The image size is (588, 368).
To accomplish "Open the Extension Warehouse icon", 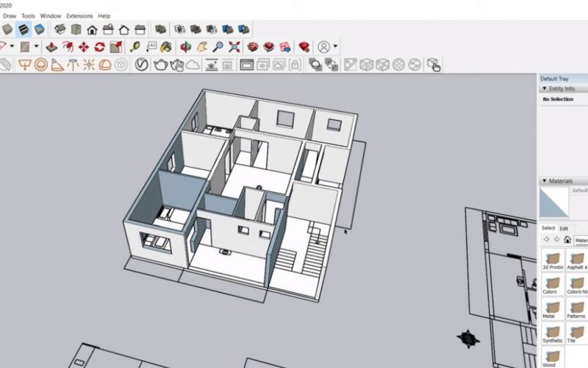I will 269,47.
